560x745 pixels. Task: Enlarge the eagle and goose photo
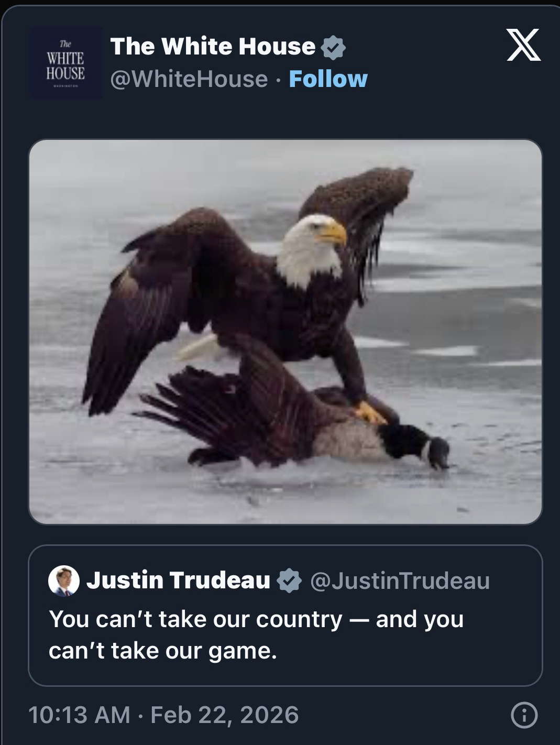click(286, 332)
